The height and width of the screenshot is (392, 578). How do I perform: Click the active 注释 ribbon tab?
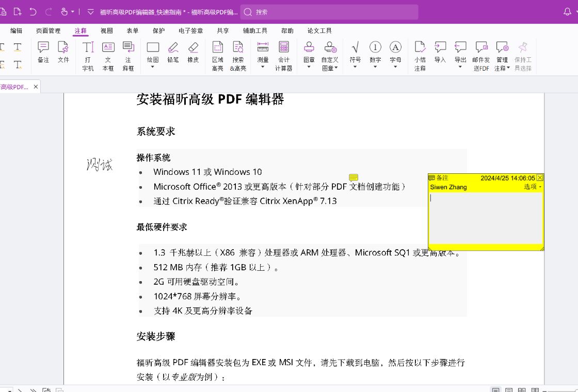pyautogui.click(x=81, y=30)
